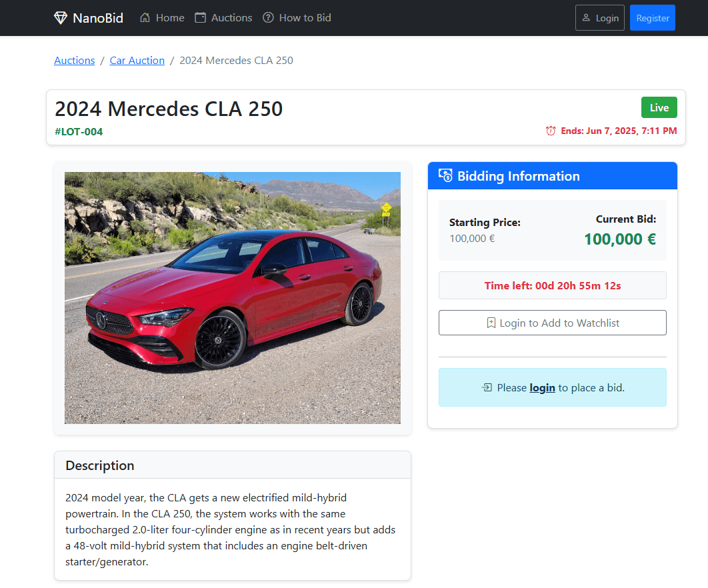Open the Car Auction breadcrumb link
The height and width of the screenshot is (588, 708).
(137, 60)
